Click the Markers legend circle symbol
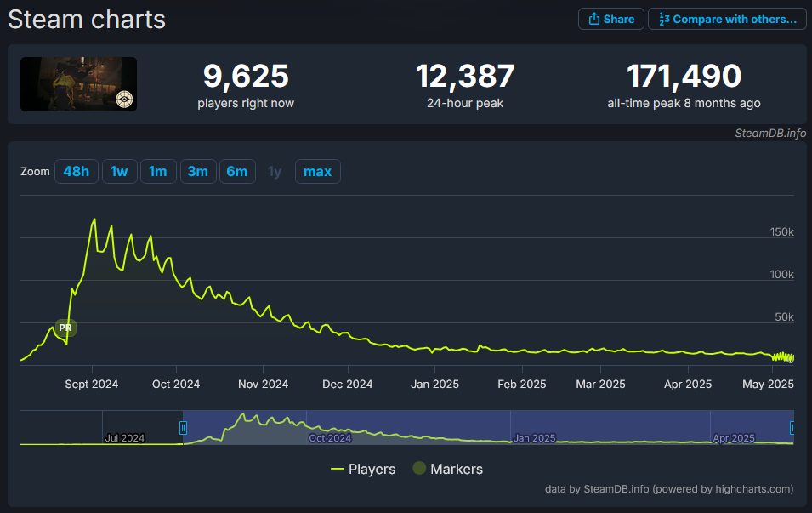This screenshot has width=812, height=513. point(419,468)
